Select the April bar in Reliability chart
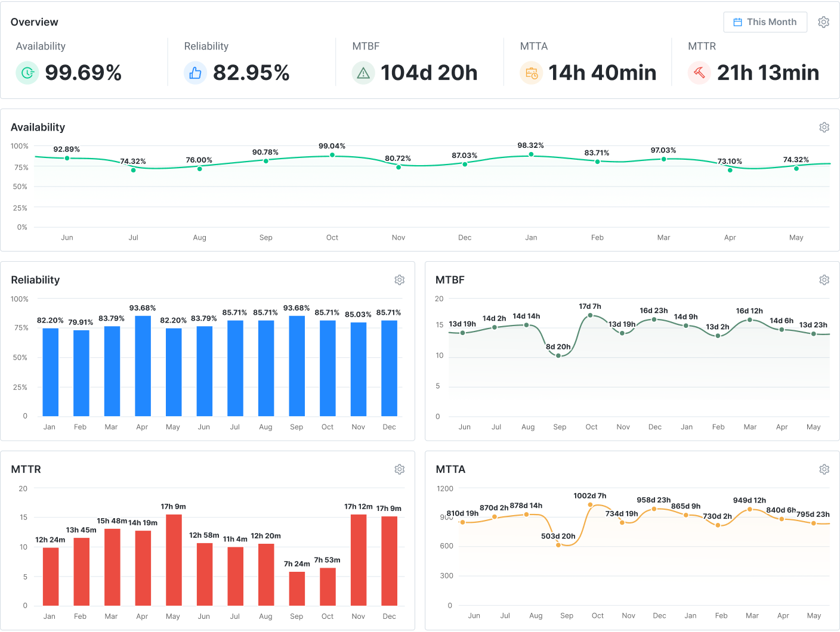Viewport: 840px width, 632px height. [143, 365]
